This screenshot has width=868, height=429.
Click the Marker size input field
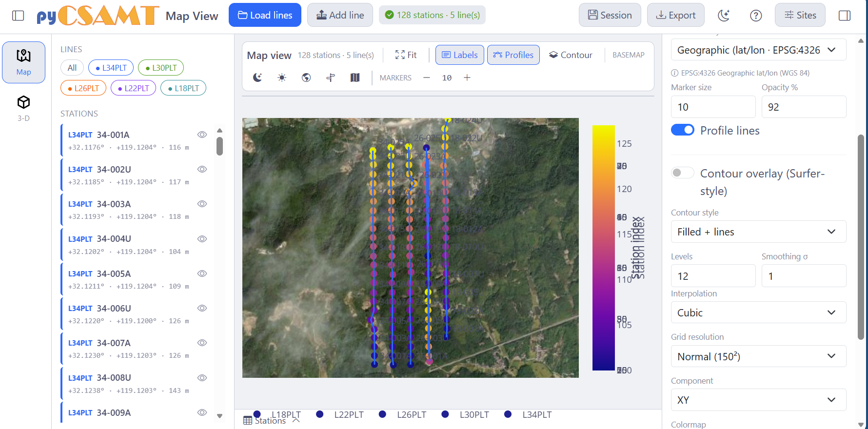click(713, 107)
